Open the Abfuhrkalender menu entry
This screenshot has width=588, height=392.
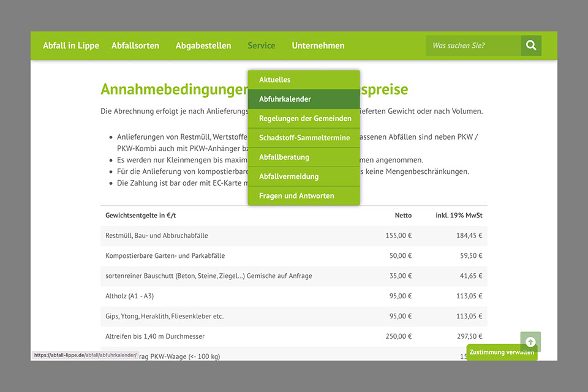pyautogui.click(x=285, y=99)
